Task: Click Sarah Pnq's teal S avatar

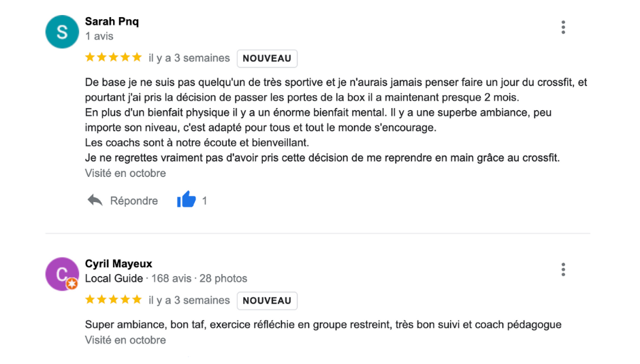Action: (62, 32)
